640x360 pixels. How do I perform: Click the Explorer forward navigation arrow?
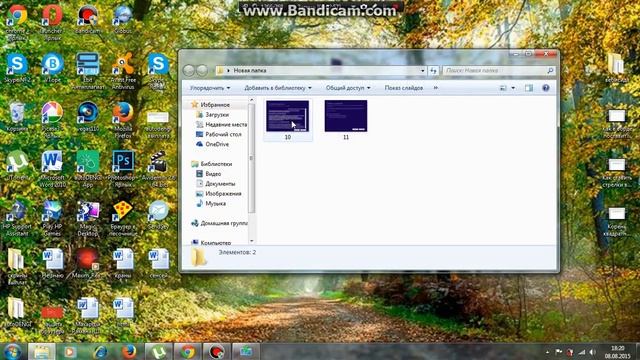click(x=202, y=71)
